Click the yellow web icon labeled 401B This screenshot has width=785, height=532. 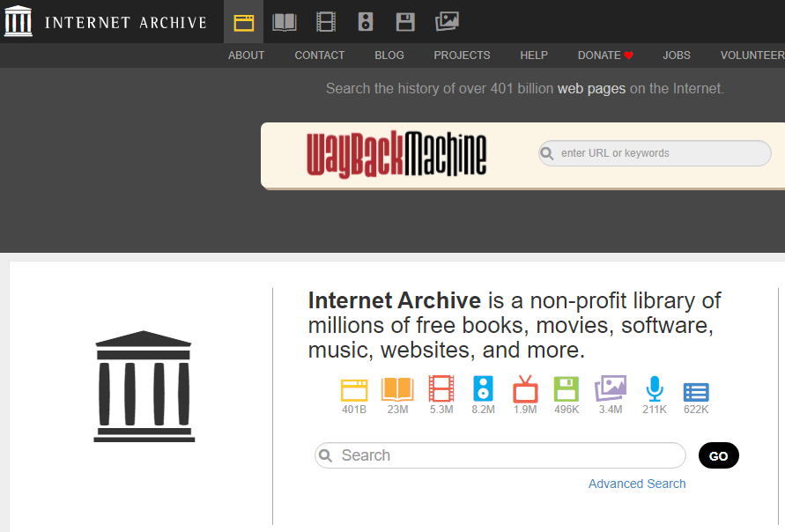(x=354, y=390)
